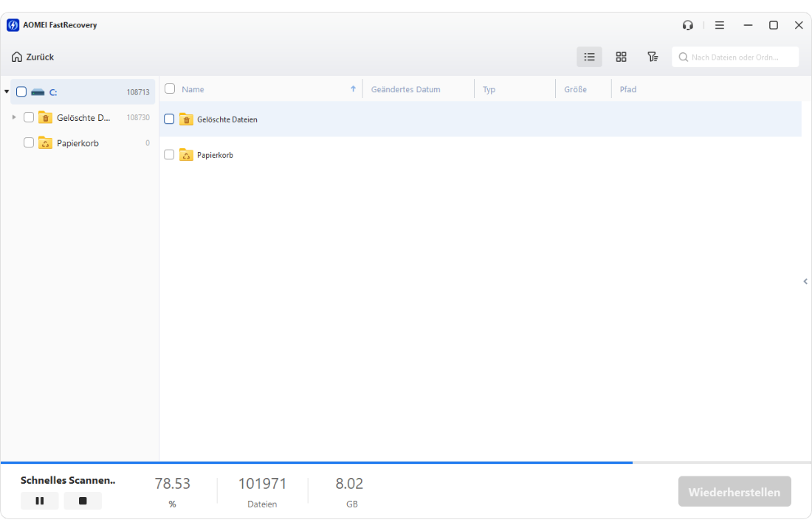Open the hamburger menu in title bar
This screenshot has height=531, width=812.
coord(720,25)
